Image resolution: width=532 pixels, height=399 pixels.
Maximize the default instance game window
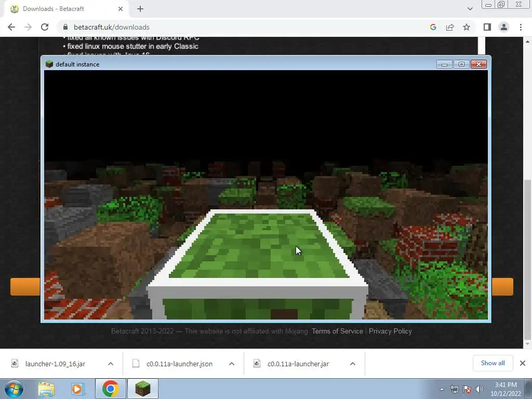pos(461,64)
